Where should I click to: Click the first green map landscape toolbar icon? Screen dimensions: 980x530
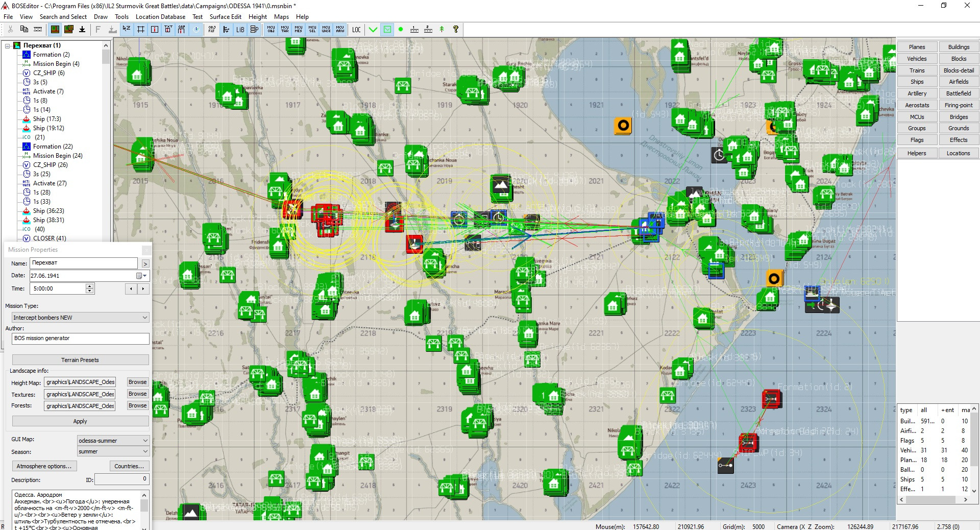55,29
